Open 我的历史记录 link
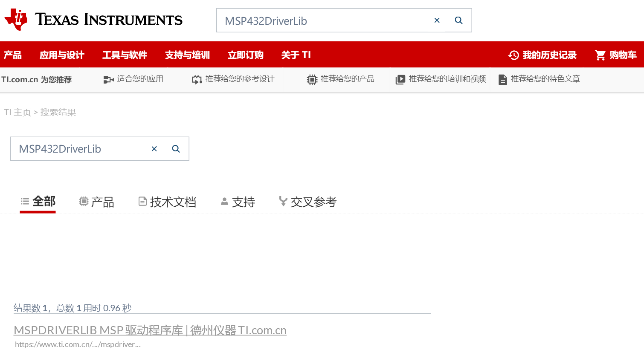644x350 pixels. tap(549, 55)
